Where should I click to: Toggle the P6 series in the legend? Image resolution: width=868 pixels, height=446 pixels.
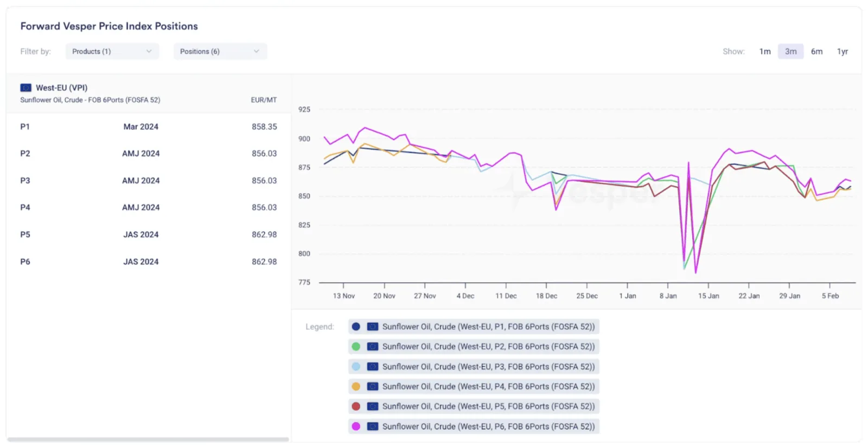coord(474,426)
